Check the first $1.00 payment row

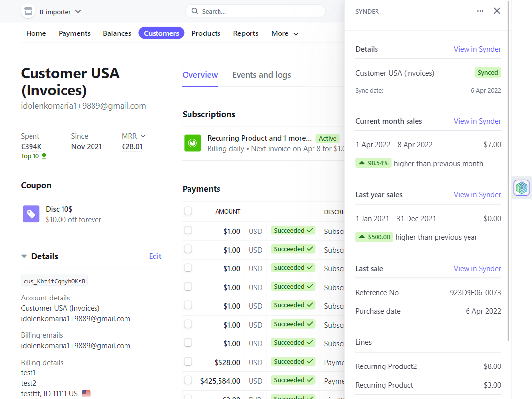[x=188, y=231]
